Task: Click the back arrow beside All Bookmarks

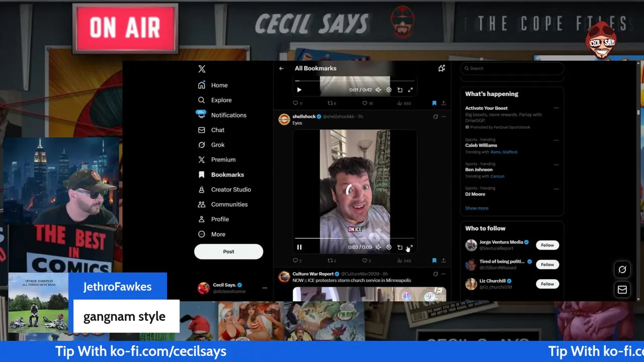Action: coord(282,68)
